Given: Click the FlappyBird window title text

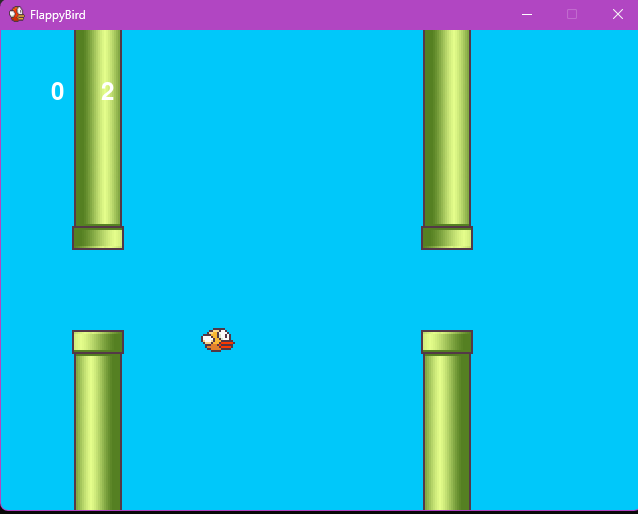Looking at the screenshot, I should click(x=58, y=15).
